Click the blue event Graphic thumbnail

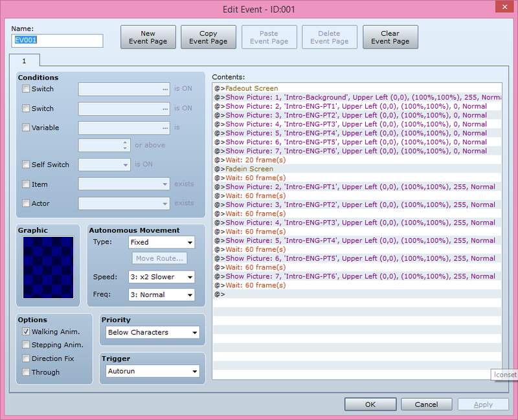click(x=48, y=267)
